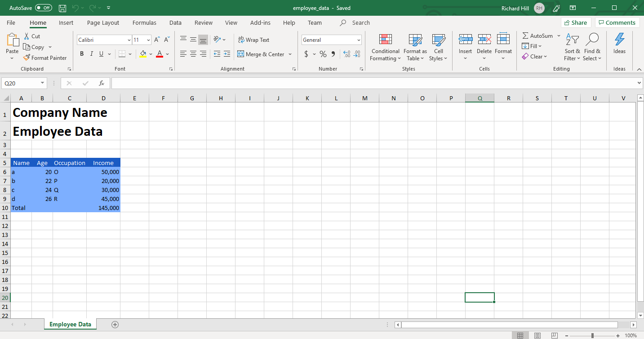Apply center horizontal alignment
Viewport: 644px width, 339px height.
(193, 54)
